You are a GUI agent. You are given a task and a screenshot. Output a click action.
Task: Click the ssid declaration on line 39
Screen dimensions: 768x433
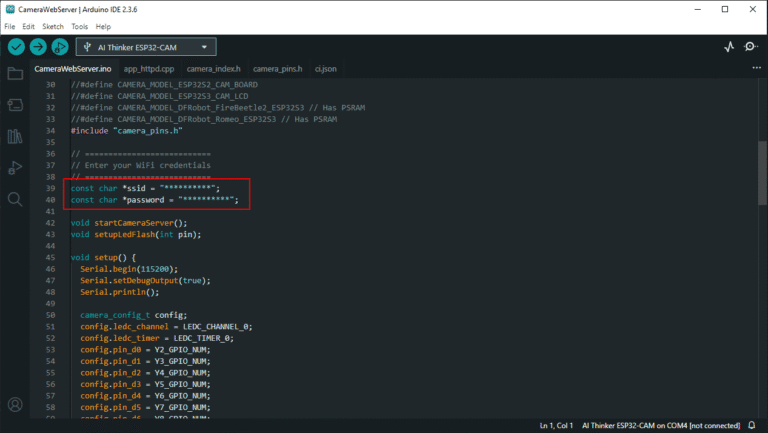145,188
